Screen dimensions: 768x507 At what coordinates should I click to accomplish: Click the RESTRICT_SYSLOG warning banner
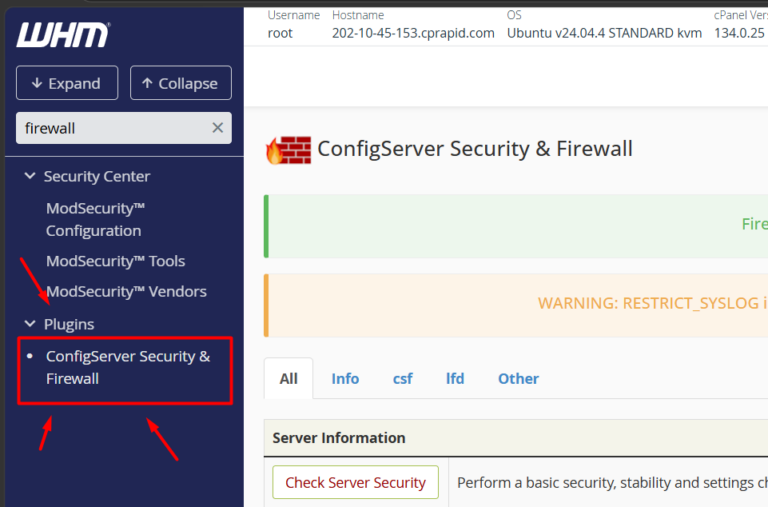[516, 305]
